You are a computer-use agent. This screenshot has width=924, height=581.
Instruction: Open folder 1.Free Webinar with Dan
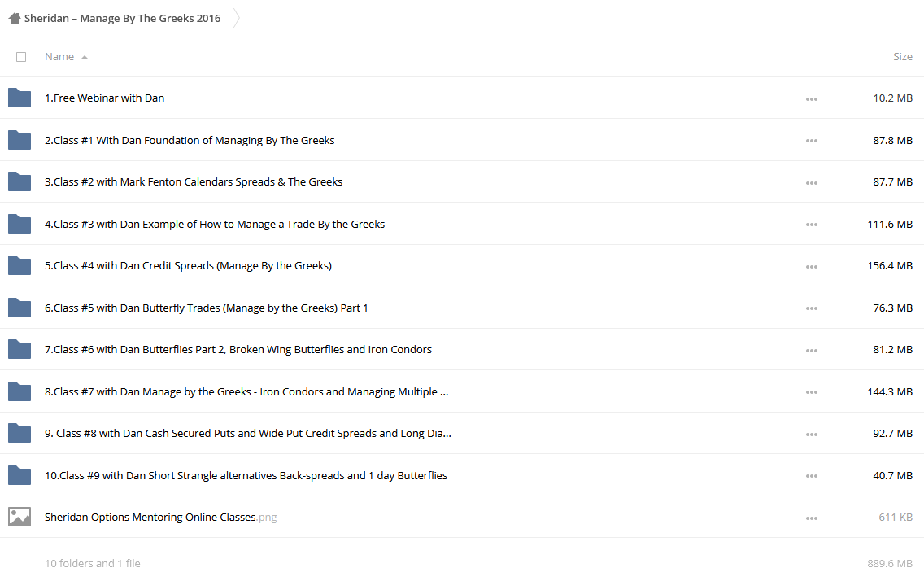pyautogui.click(x=104, y=98)
